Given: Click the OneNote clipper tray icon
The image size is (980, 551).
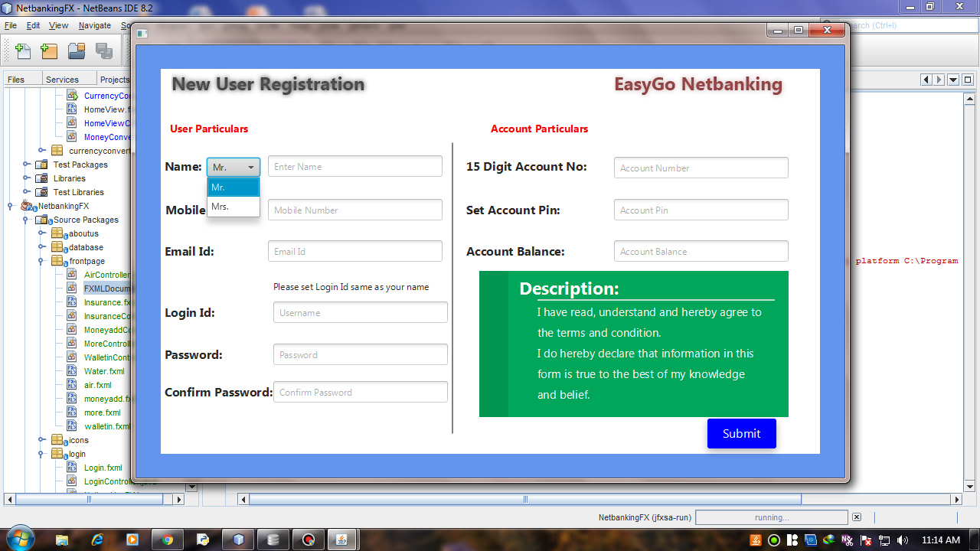Looking at the screenshot, I should (x=848, y=540).
